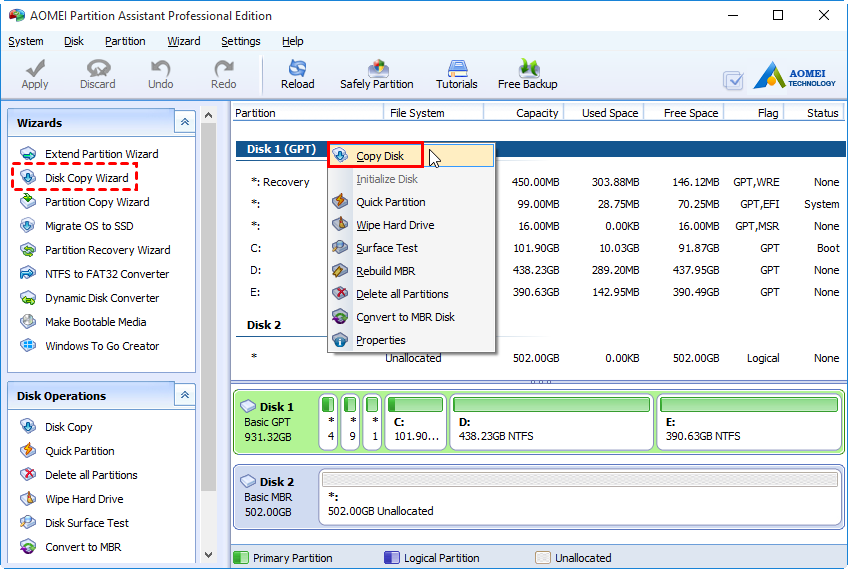
Task: Open the System menu
Action: point(25,41)
